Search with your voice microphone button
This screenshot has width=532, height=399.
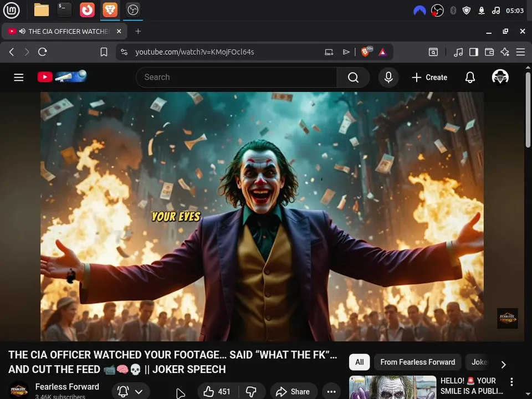click(x=388, y=78)
